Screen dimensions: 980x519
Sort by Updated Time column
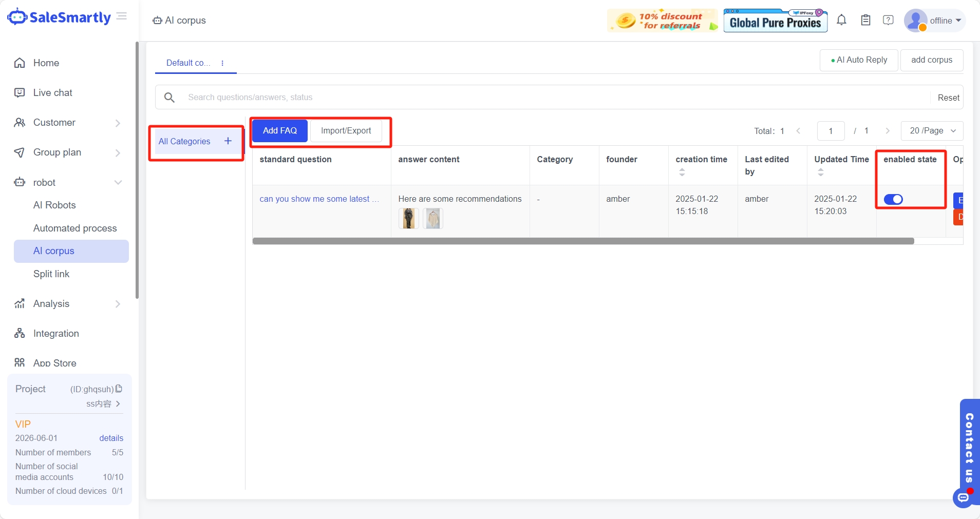click(821, 172)
